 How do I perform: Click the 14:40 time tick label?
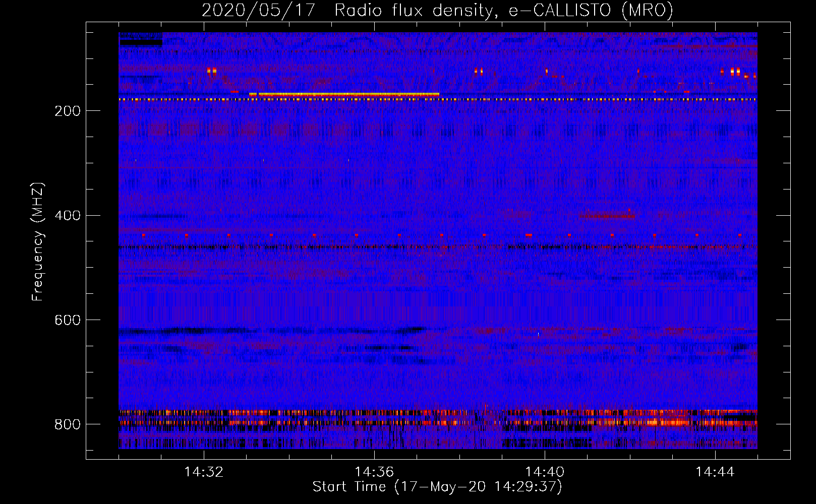point(545,472)
